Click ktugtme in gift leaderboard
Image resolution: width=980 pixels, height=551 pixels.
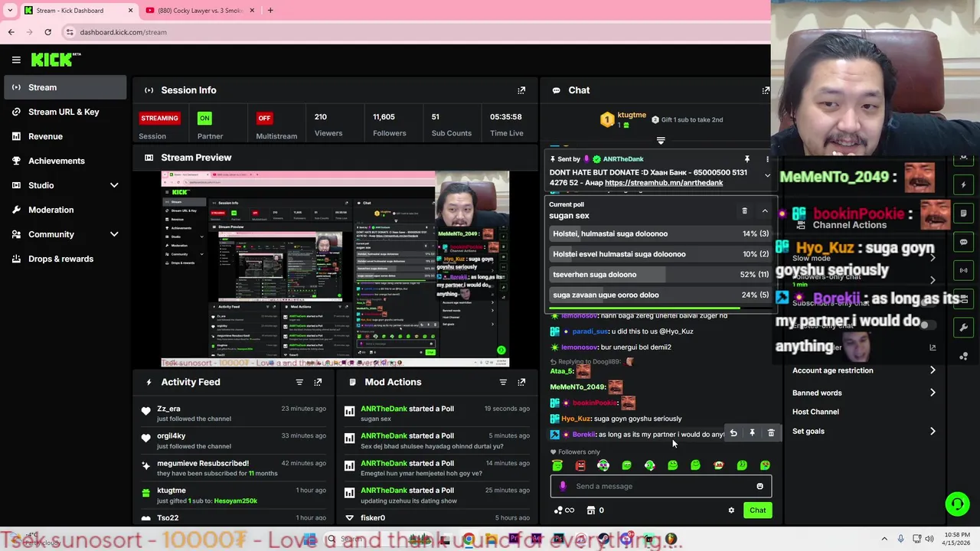pos(632,115)
